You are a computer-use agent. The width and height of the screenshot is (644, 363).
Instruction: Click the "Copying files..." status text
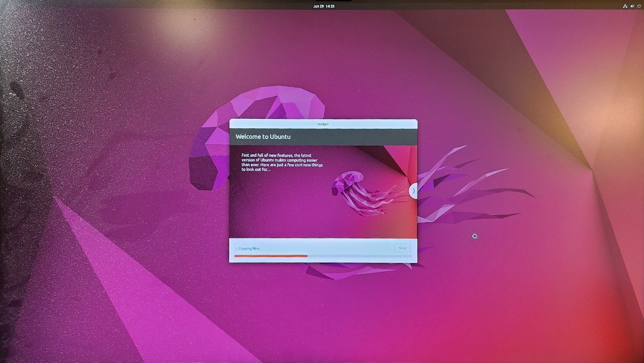click(x=250, y=249)
